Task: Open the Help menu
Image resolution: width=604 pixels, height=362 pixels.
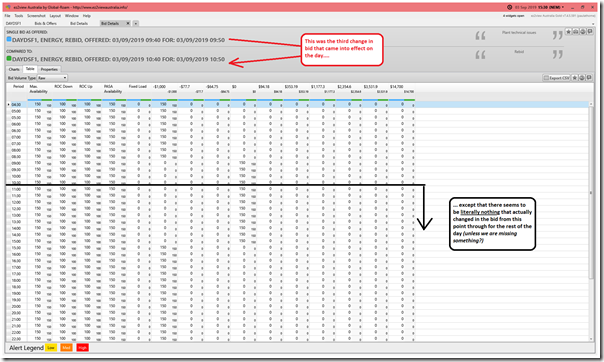Action: 87,16
